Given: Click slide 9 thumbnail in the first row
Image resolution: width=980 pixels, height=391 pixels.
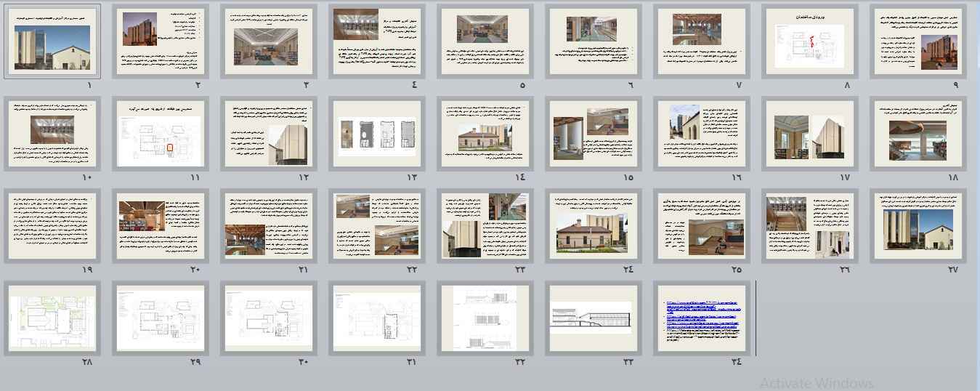Looking at the screenshot, I should pos(918,41).
